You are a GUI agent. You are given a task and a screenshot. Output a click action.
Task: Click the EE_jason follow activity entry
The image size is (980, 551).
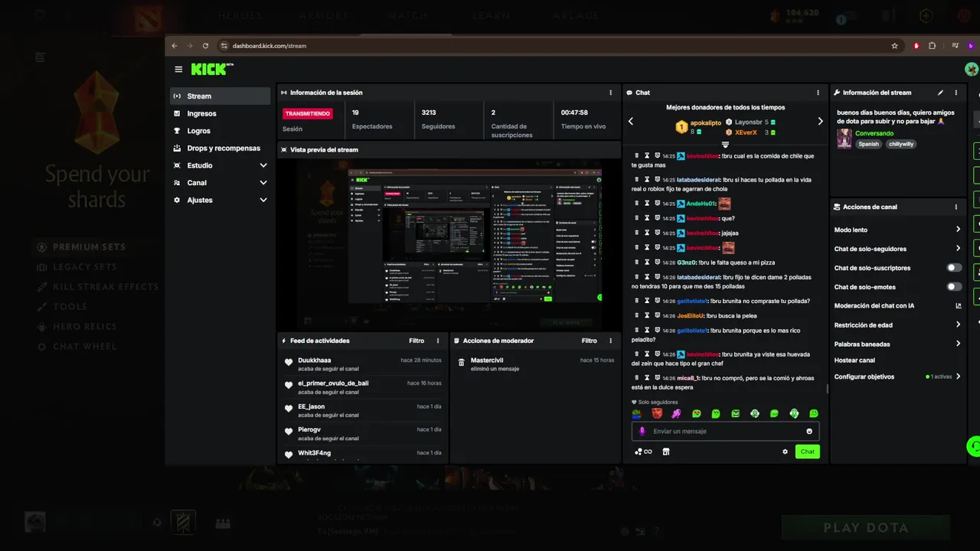[x=363, y=410]
